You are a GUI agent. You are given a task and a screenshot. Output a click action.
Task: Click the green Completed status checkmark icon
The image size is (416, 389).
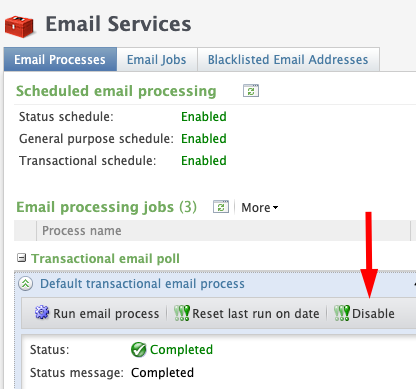pyautogui.click(x=138, y=350)
